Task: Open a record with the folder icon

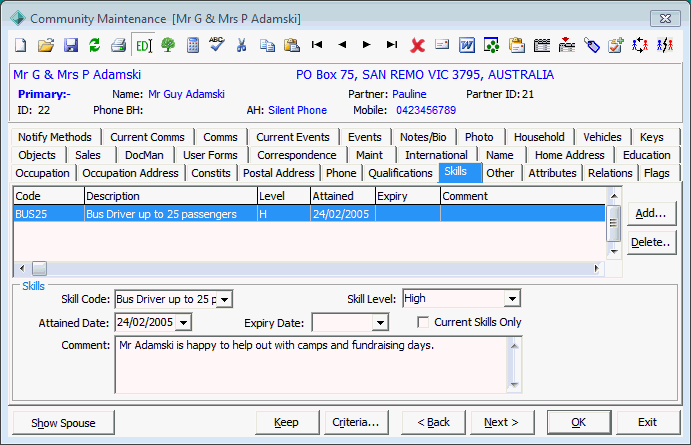Action: point(45,45)
